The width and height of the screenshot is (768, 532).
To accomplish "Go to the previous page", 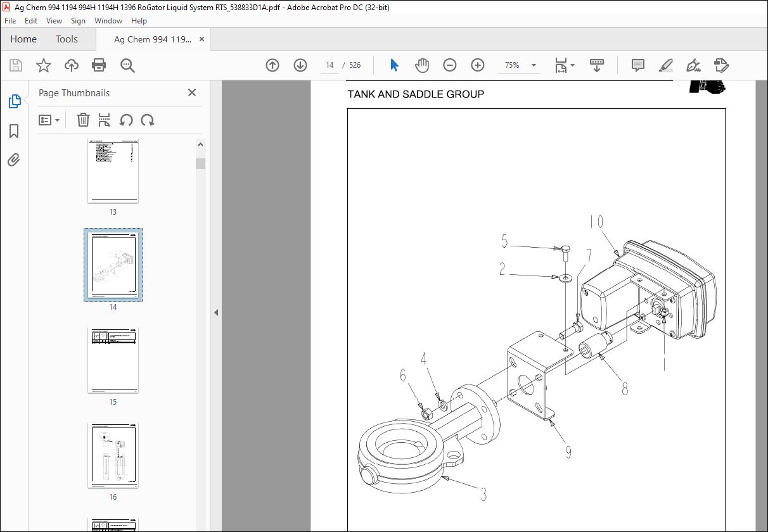I will pyautogui.click(x=272, y=65).
